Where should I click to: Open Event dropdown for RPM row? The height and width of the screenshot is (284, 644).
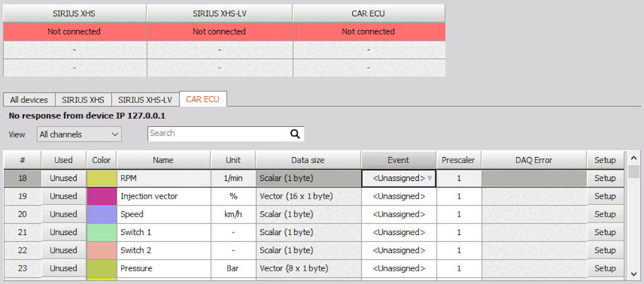tap(399, 178)
